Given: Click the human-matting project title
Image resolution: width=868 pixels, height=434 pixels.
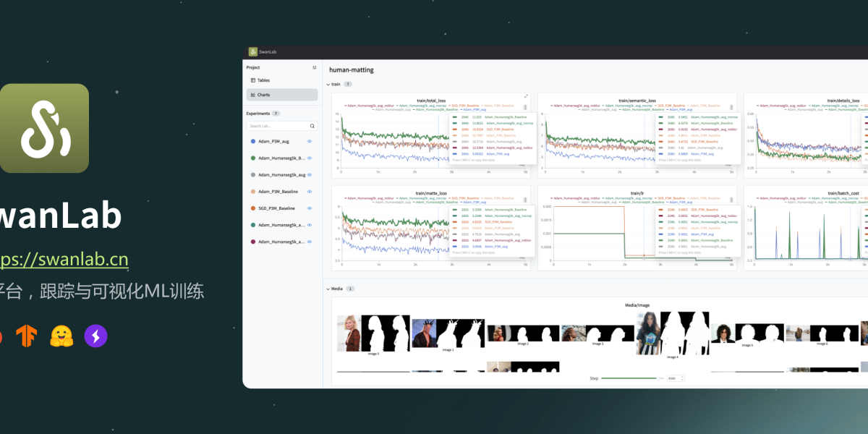Looking at the screenshot, I should pos(351,69).
